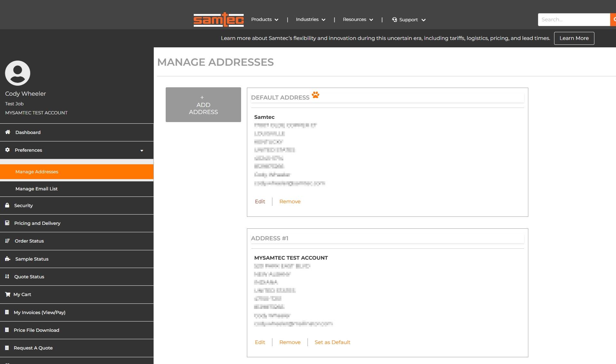
Task: Click the user profile avatar icon
Action: pyautogui.click(x=18, y=73)
